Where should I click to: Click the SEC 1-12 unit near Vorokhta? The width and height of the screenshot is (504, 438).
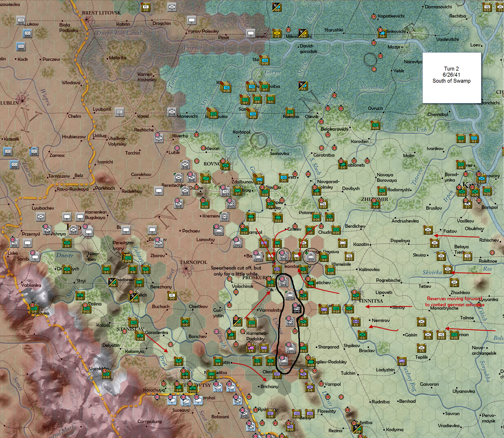106,374
